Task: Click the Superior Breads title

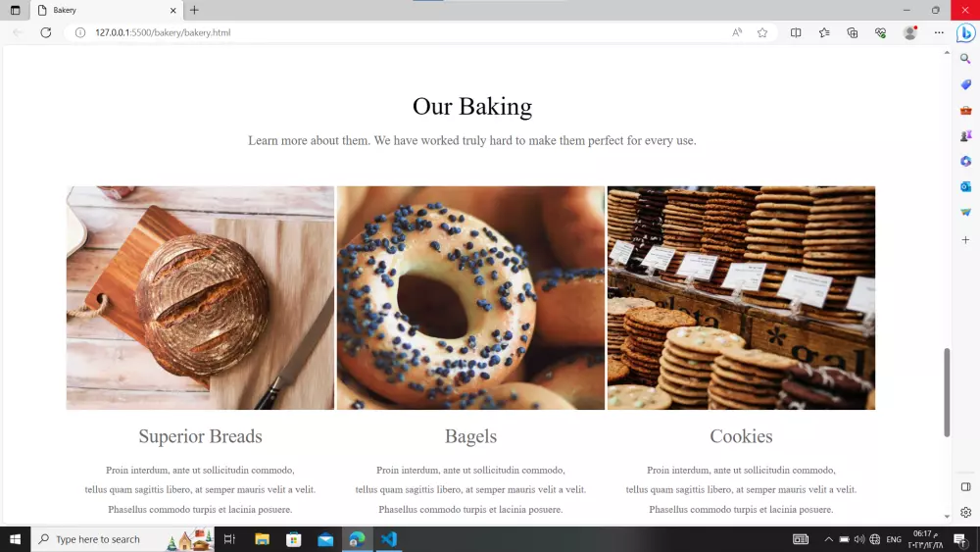Action: pyautogui.click(x=201, y=435)
